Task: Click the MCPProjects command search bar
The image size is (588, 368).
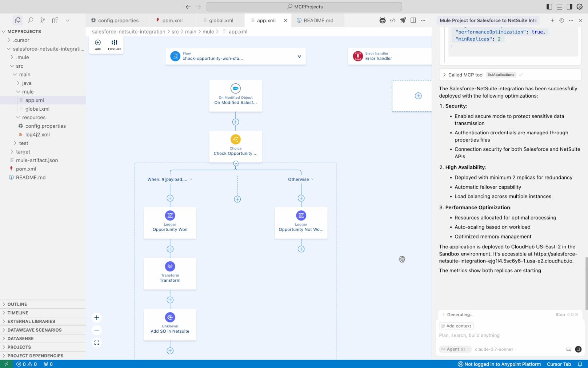Action: (304, 7)
